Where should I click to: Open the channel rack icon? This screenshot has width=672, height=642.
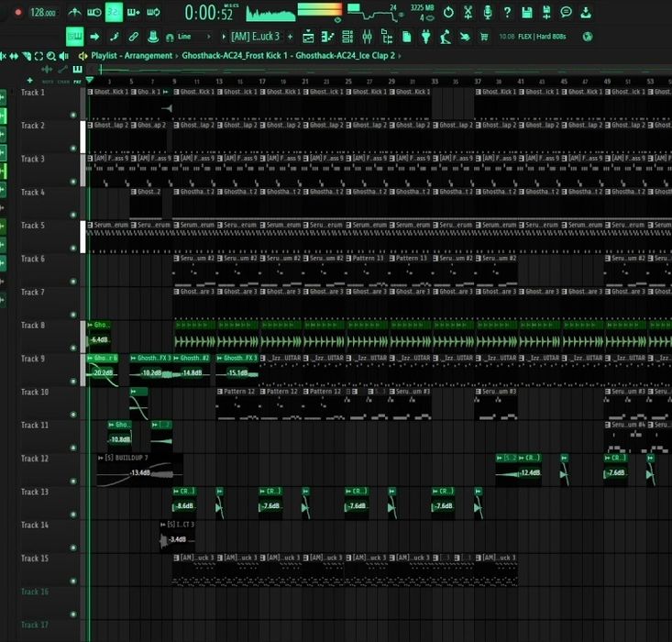(347, 37)
